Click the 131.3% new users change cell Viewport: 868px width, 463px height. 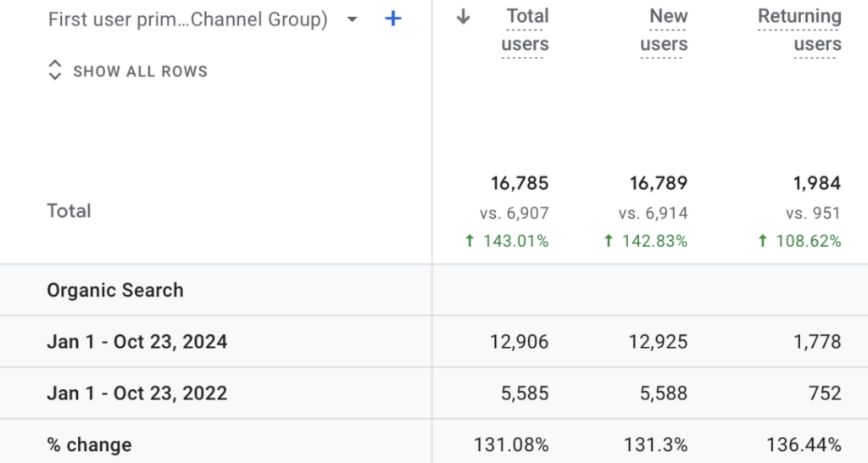659,444
